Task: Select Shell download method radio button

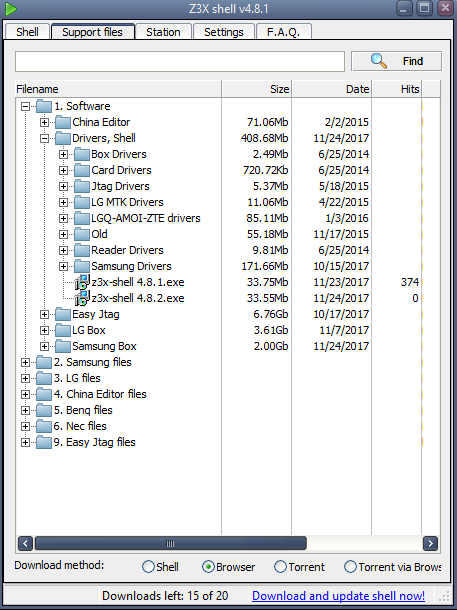Action: 148,567
